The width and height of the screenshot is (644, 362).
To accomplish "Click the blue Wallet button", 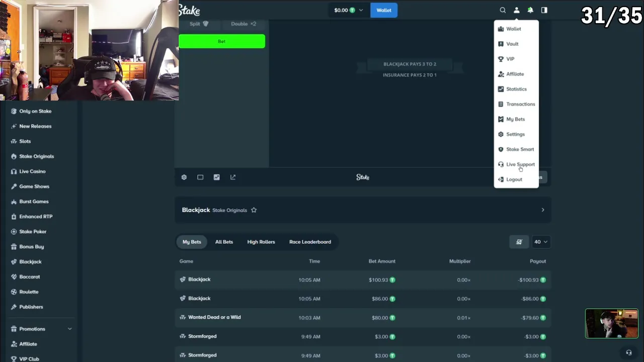I will pyautogui.click(x=384, y=10).
